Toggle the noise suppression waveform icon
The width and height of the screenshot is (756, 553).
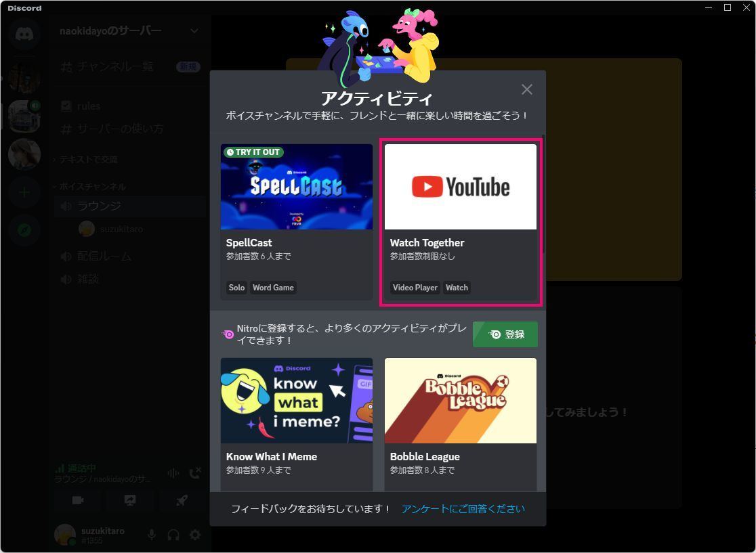tap(173, 473)
